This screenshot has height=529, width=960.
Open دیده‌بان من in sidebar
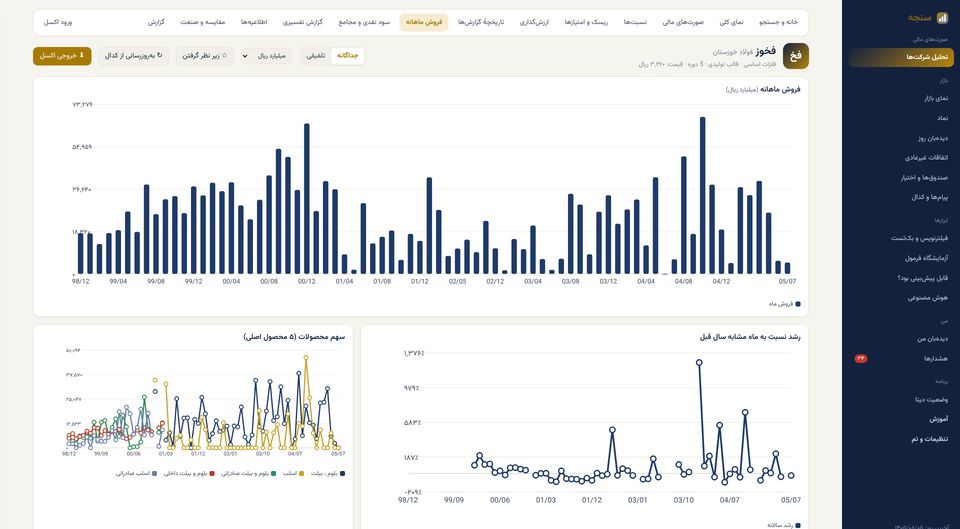(x=901, y=339)
